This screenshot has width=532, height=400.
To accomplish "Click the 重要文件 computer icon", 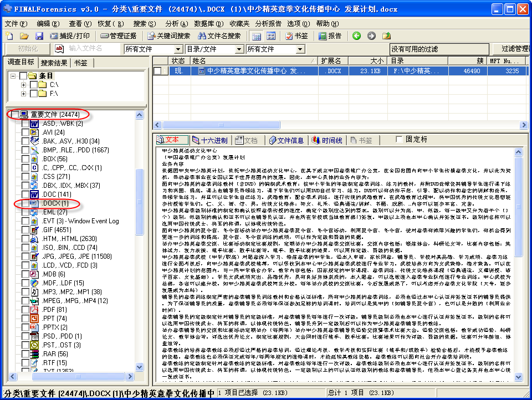I will tap(24, 115).
